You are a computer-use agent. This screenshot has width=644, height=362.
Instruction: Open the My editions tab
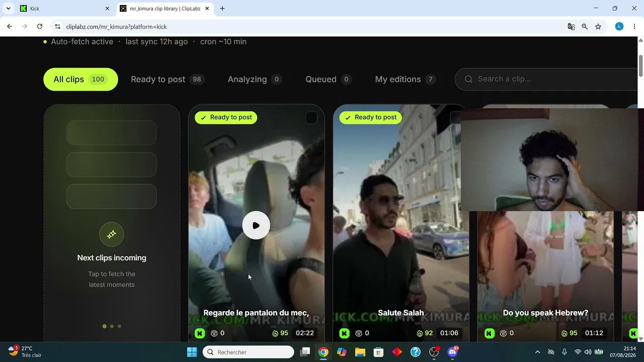click(x=406, y=79)
